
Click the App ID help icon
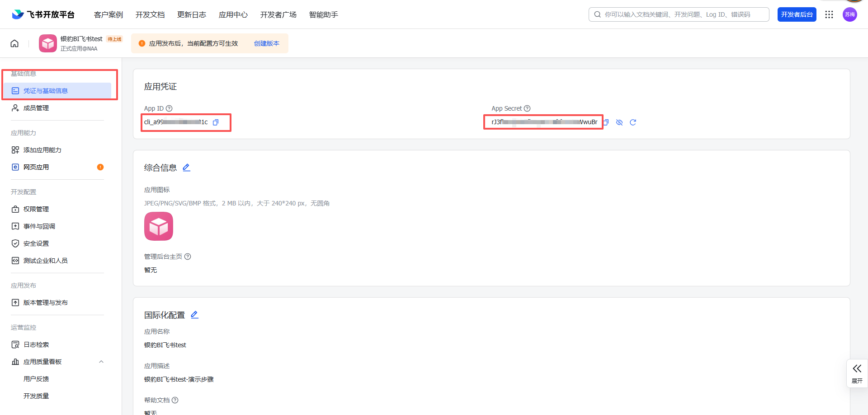coord(169,108)
